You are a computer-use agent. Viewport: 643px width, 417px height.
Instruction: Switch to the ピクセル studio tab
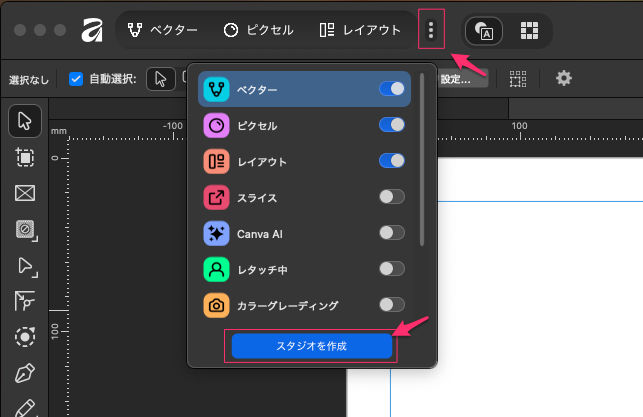coord(259,30)
